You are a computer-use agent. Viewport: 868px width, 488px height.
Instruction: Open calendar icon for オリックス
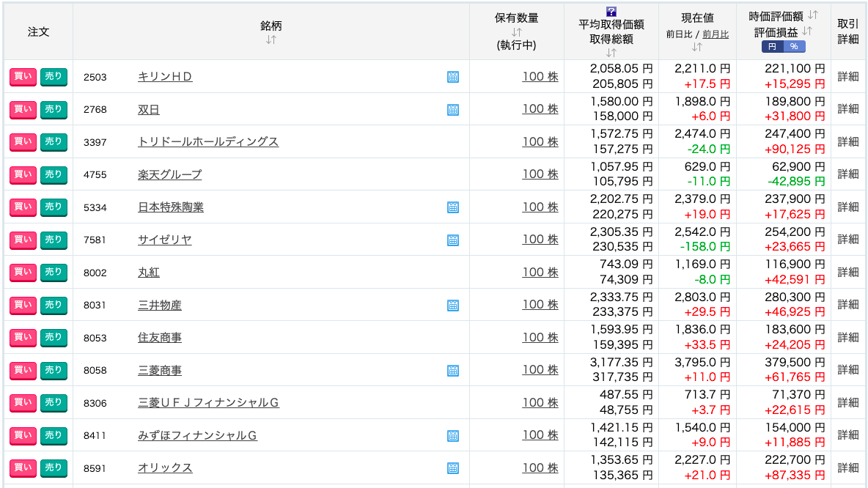point(453,469)
